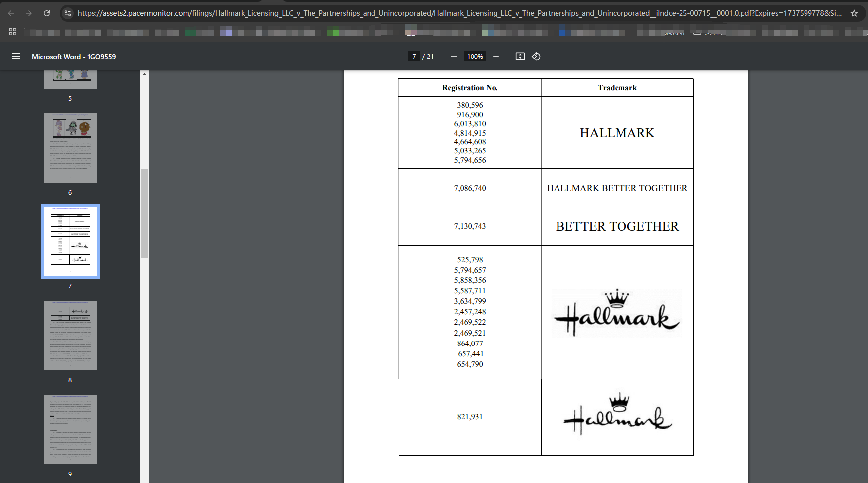Go forward in browser history
The height and width of the screenshot is (483, 868).
pos(29,13)
